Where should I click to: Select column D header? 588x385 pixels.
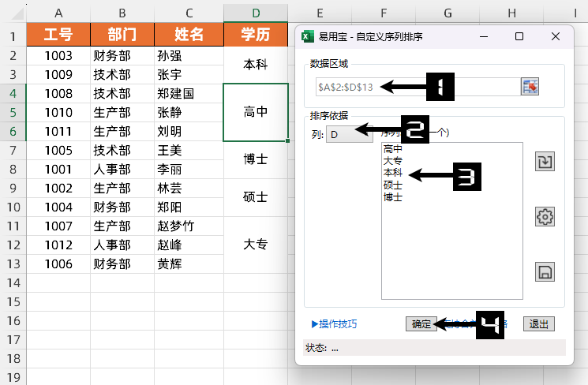tap(256, 13)
